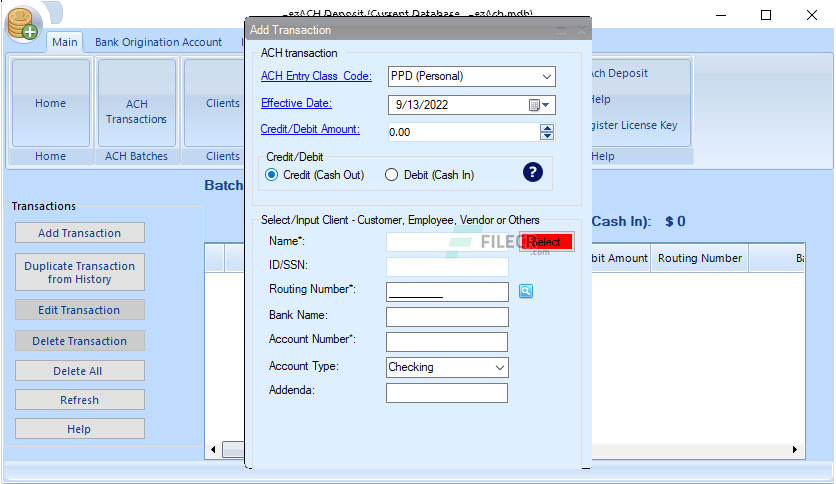This screenshot has height=484, width=836.
Task: Click the blue question mark help icon
Action: coord(532,172)
